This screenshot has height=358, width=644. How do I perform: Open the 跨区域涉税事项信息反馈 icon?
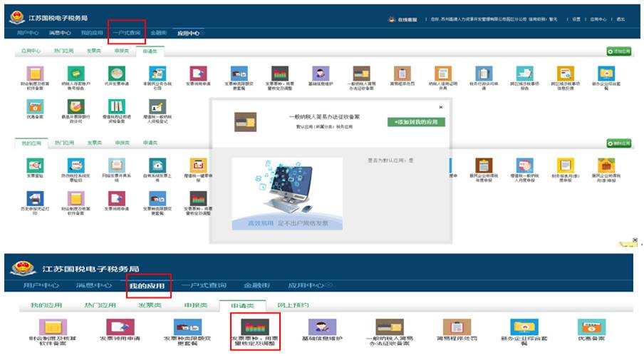[566, 75]
